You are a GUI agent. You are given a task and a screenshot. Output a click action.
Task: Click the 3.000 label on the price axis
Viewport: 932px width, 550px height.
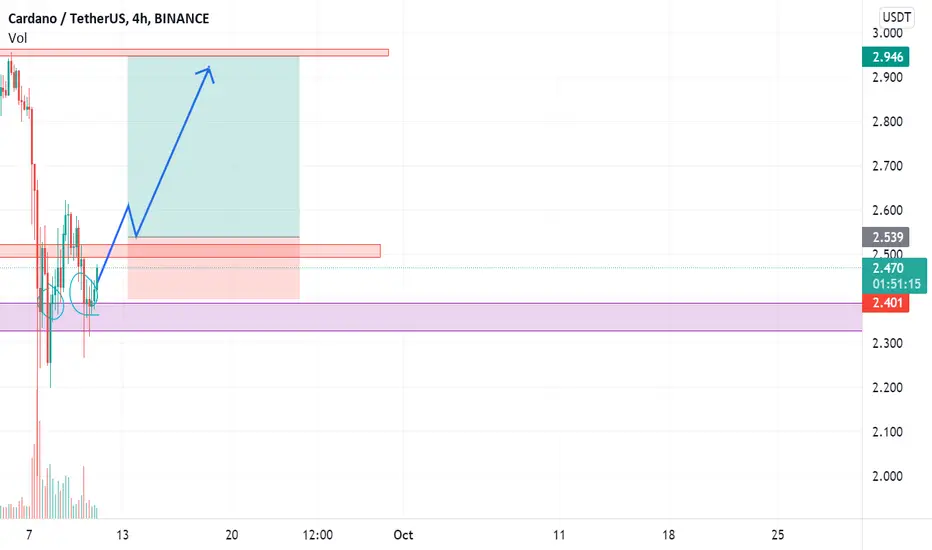pyautogui.click(x=887, y=33)
